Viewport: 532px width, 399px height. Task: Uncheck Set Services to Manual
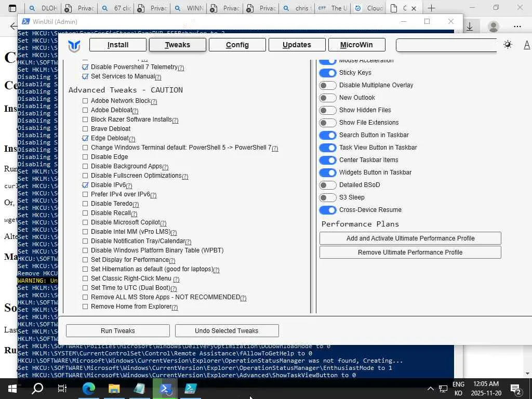tap(85, 77)
